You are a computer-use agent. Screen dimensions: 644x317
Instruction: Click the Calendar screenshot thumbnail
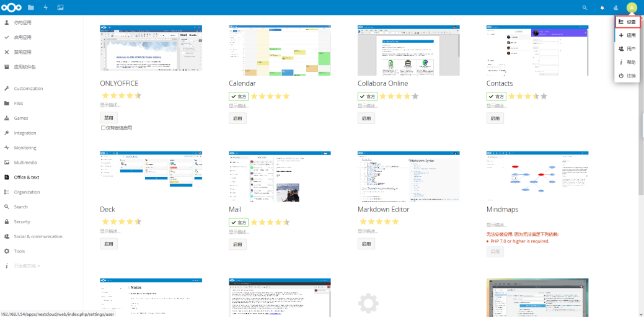280,50
